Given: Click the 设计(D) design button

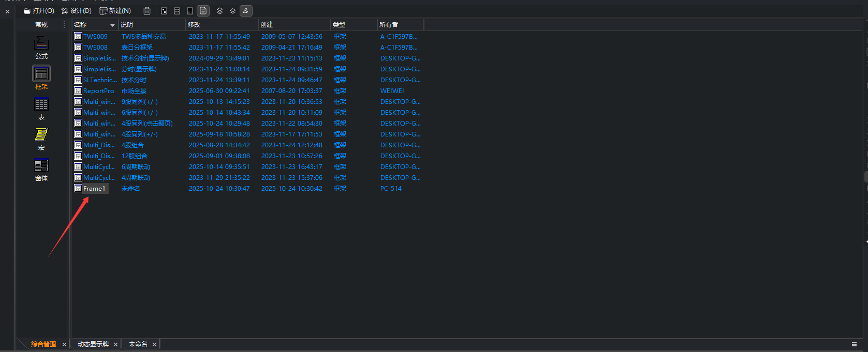Looking at the screenshot, I should click(x=76, y=11).
